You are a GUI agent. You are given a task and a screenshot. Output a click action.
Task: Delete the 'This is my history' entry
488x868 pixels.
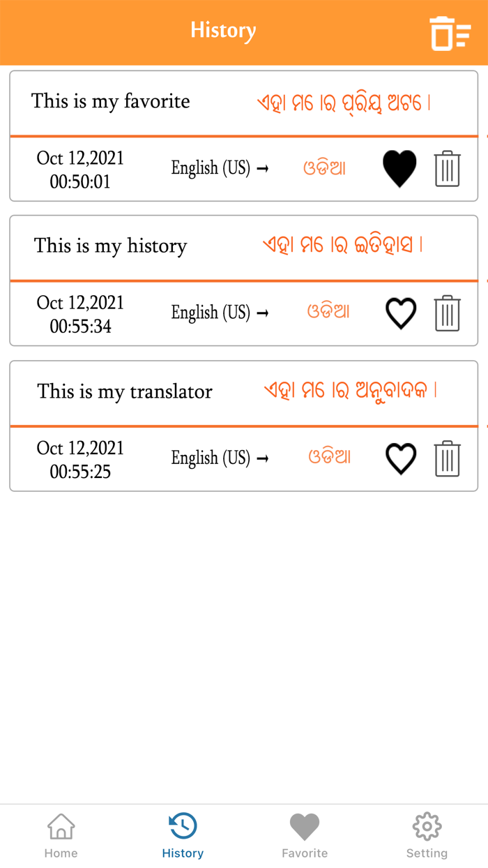point(447,313)
